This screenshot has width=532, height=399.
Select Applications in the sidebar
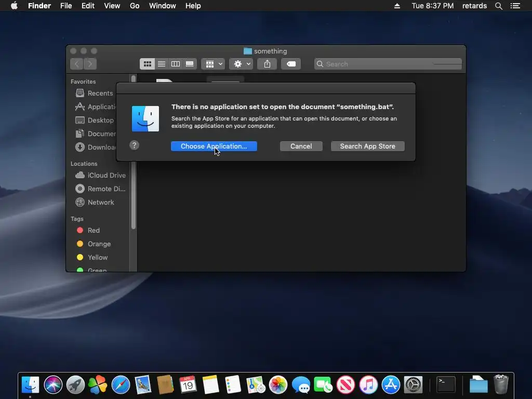click(x=95, y=107)
